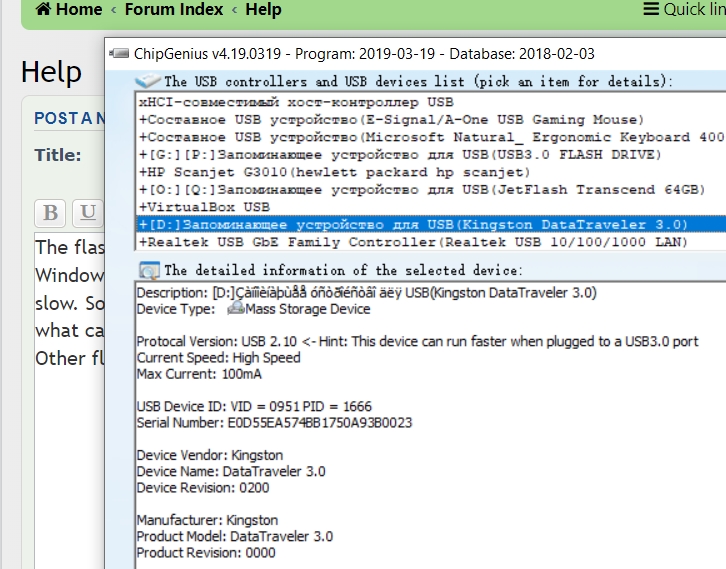Click the Current Speed: High Speed line
726x569 pixels.
point(218,358)
